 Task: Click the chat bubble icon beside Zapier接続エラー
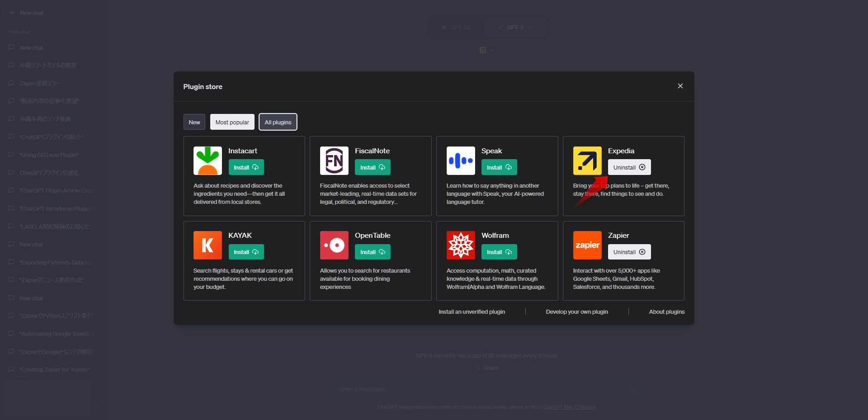[11, 83]
